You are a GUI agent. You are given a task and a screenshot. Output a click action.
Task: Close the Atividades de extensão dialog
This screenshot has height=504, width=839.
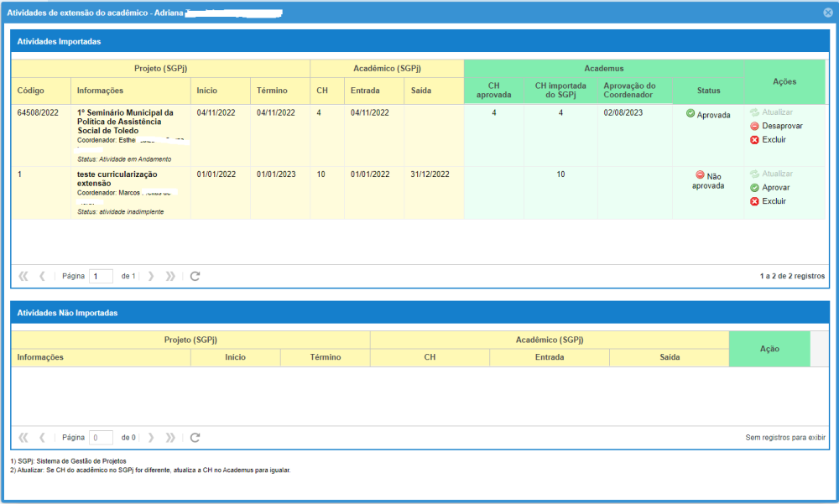click(828, 13)
